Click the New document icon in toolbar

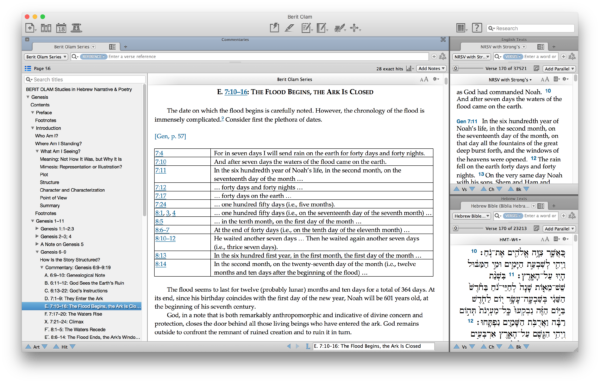[x=30, y=28]
